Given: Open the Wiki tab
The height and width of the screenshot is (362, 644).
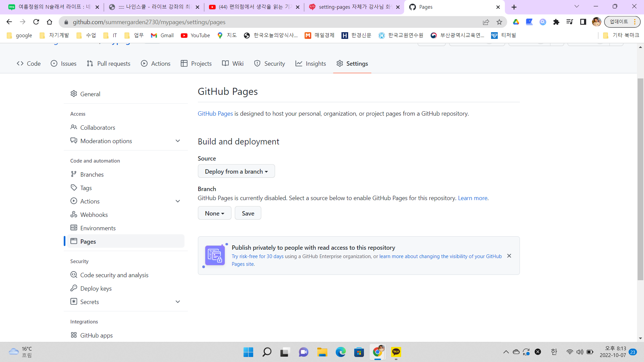Looking at the screenshot, I should tap(233, 64).
